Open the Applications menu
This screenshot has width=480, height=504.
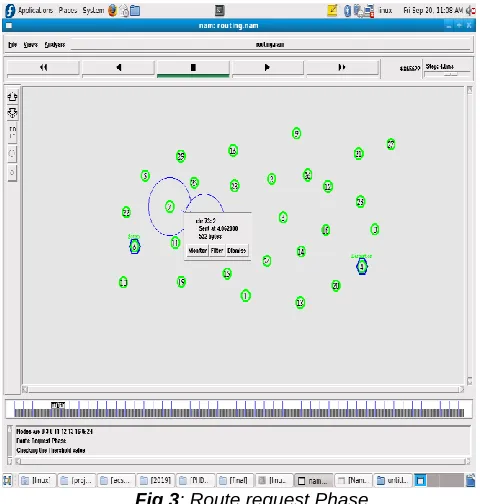tap(35, 10)
